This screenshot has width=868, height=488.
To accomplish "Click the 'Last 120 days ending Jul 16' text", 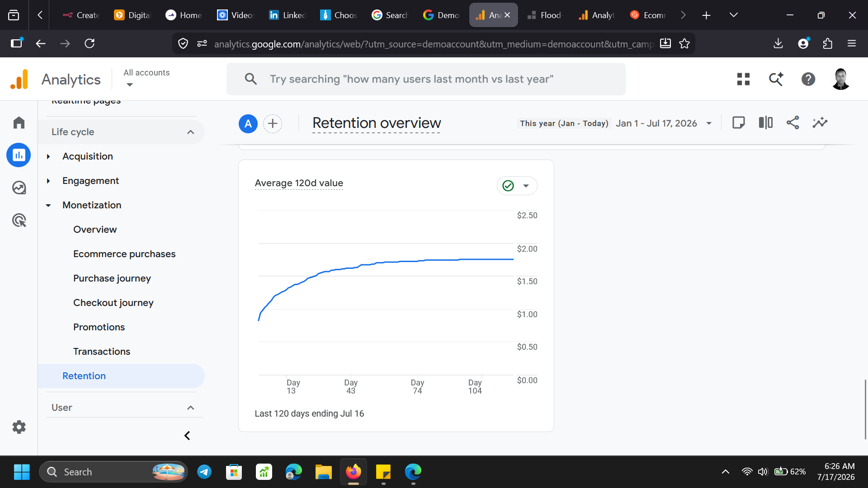I will pyautogui.click(x=309, y=413).
